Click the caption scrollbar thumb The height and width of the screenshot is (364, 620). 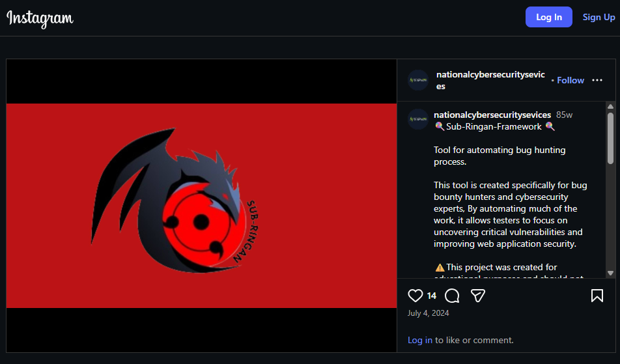(610, 138)
